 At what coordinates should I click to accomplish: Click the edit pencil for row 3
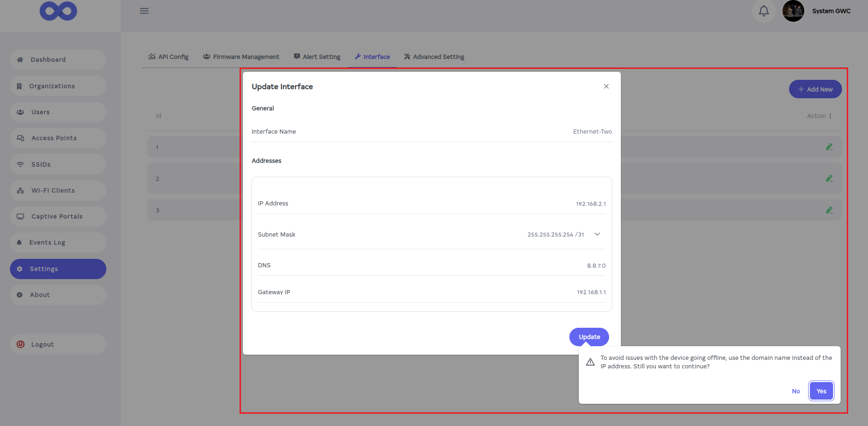(829, 210)
